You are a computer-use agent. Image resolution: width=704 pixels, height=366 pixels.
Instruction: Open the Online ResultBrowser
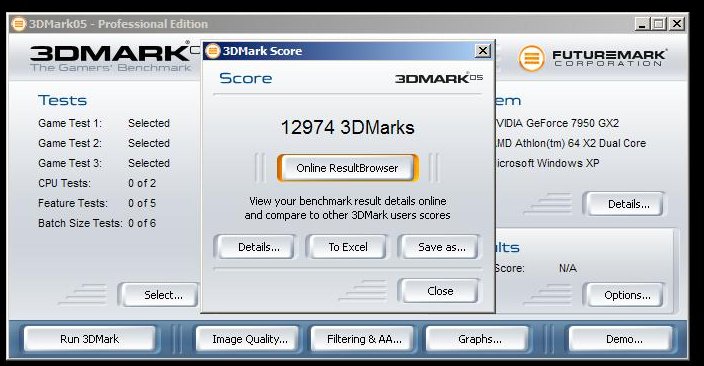[x=348, y=168]
